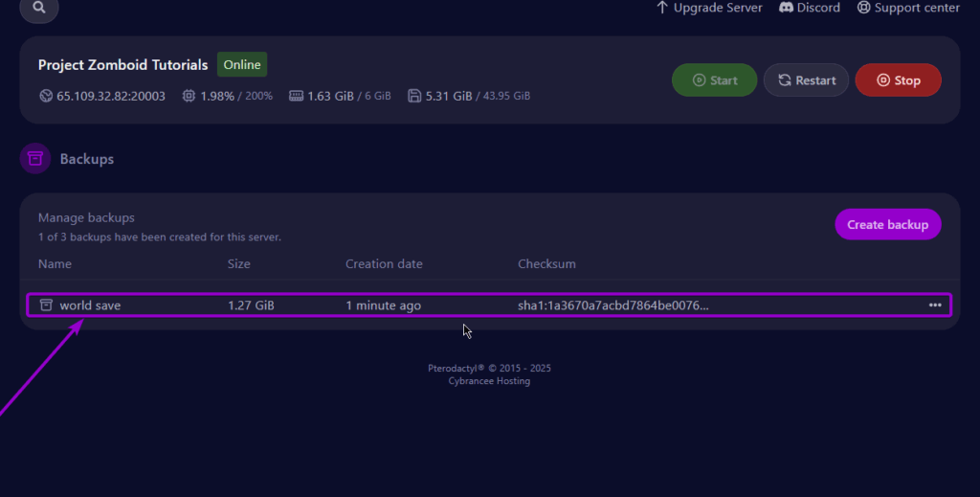Restart the server with Restart button

(x=806, y=80)
